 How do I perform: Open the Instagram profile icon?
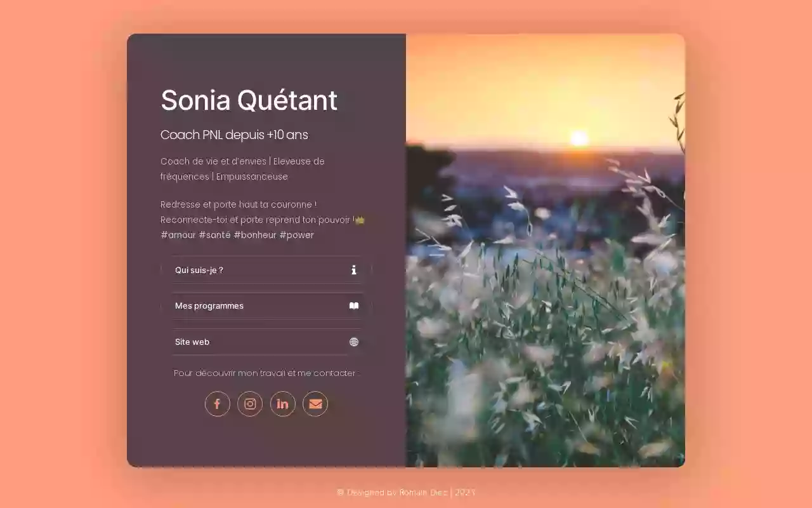(x=250, y=404)
